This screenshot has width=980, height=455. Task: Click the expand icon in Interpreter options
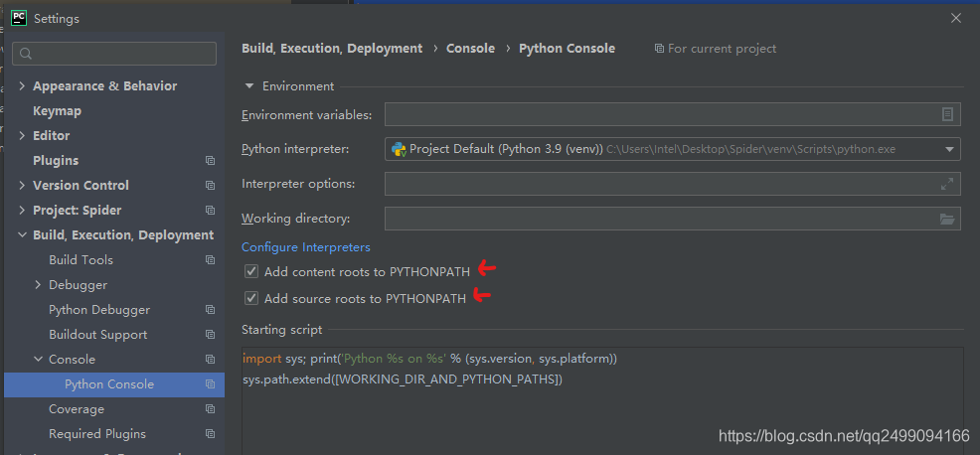click(947, 184)
